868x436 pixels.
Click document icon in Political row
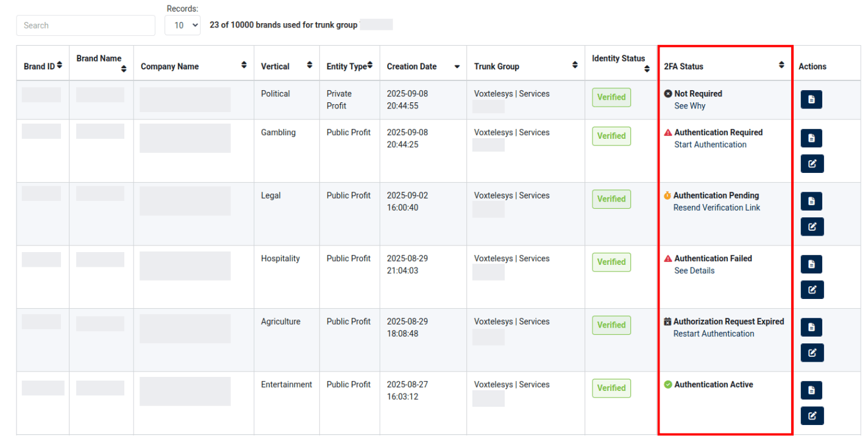pos(811,100)
